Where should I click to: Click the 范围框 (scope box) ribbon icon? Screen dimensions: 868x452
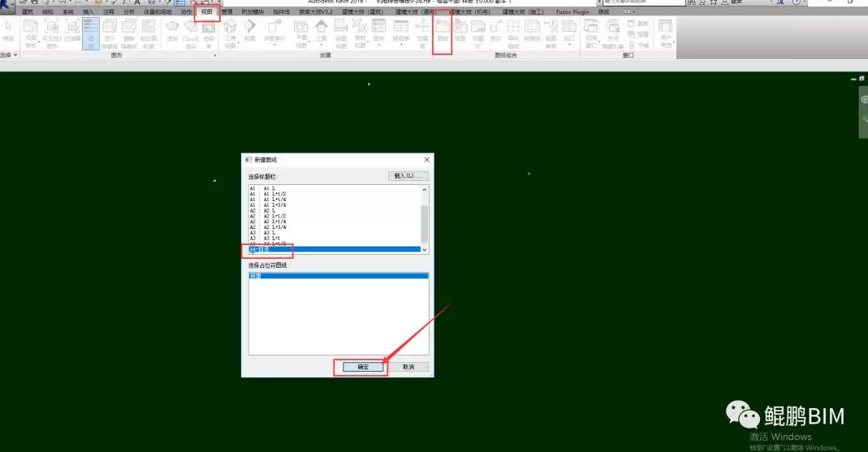coord(422,33)
